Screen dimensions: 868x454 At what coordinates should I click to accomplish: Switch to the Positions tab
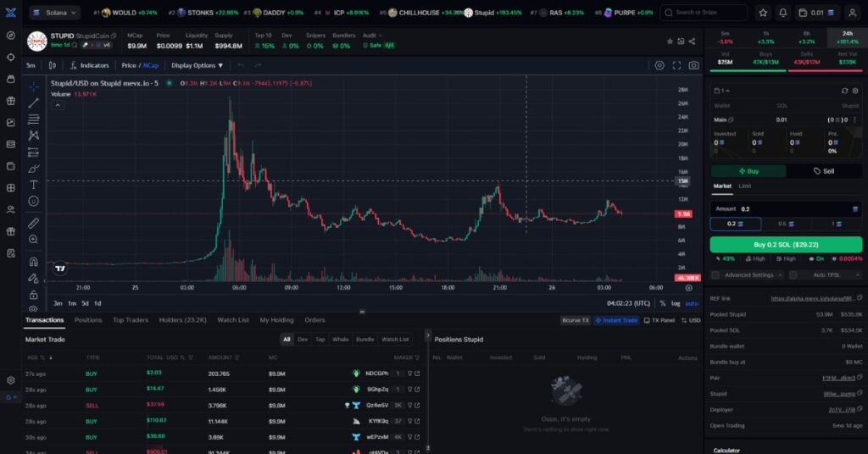(88, 320)
